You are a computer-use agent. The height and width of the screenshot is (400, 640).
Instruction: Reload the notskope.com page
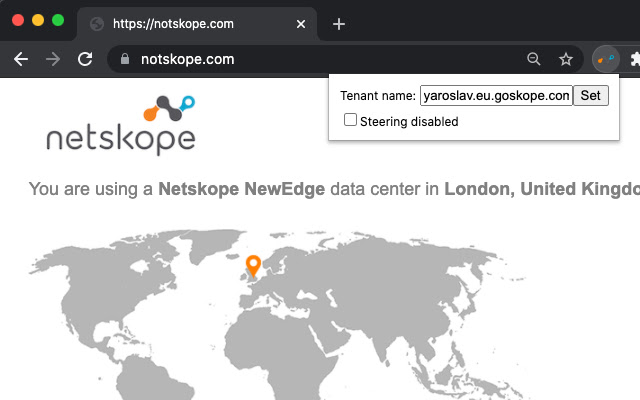[x=85, y=59]
